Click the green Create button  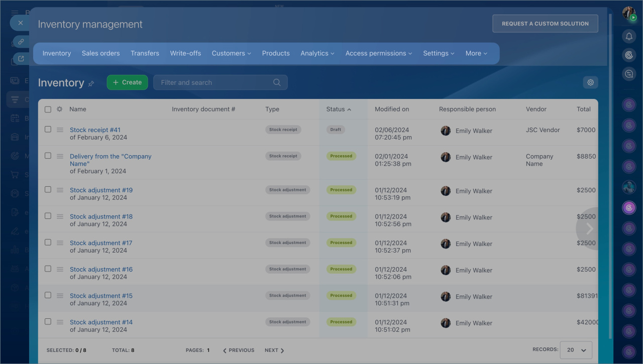[x=127, y=82]
